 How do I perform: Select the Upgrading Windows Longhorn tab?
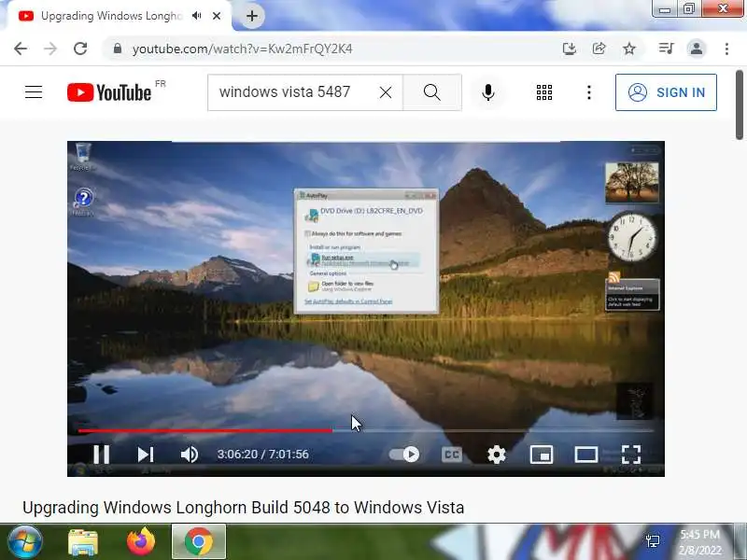[x=110, y=16]
